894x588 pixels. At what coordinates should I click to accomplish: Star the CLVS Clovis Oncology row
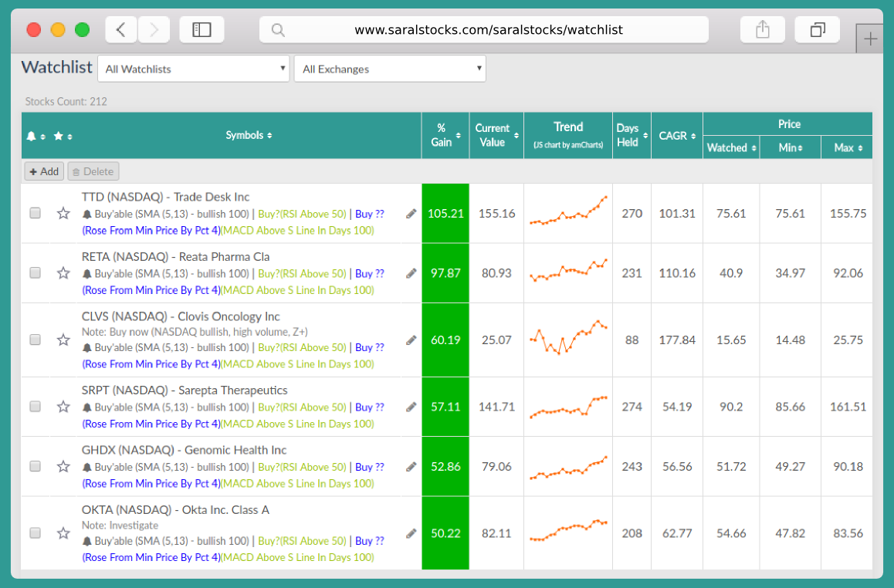click(63, 340)
